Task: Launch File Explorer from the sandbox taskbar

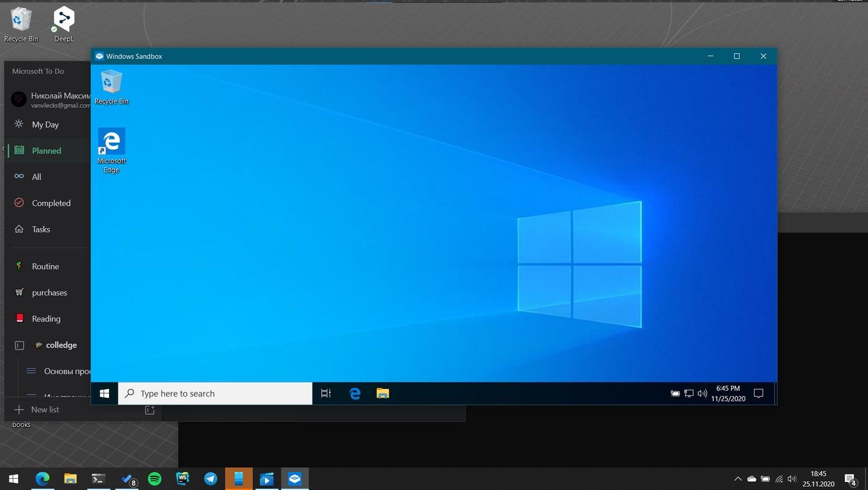Action: click(x=383, y=393)
